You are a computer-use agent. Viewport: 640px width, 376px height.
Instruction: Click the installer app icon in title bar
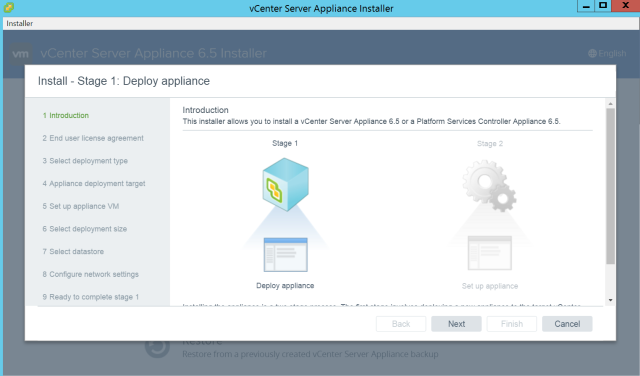point(8,7)
